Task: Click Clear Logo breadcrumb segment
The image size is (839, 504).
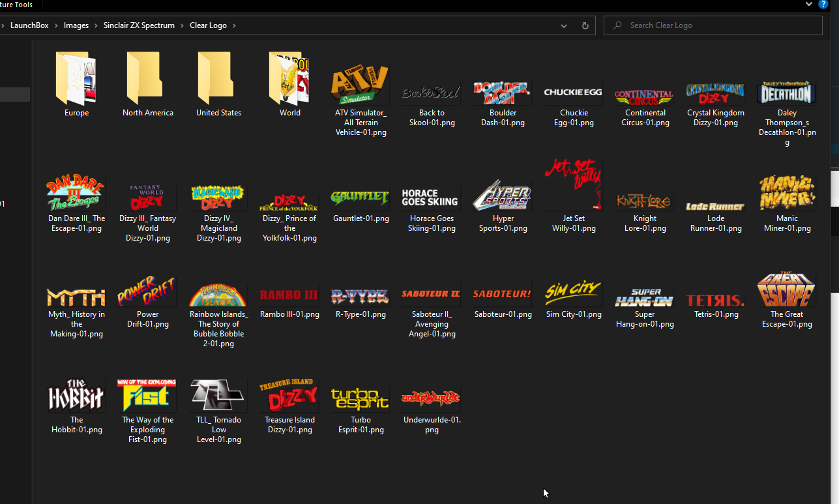Action: (x=209, y=25)
